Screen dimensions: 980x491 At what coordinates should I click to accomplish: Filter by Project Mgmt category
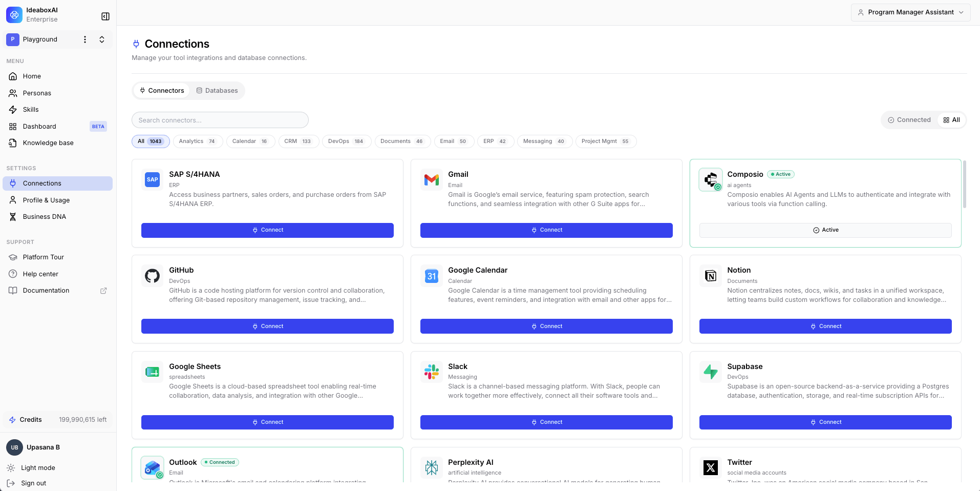point(606,141)
